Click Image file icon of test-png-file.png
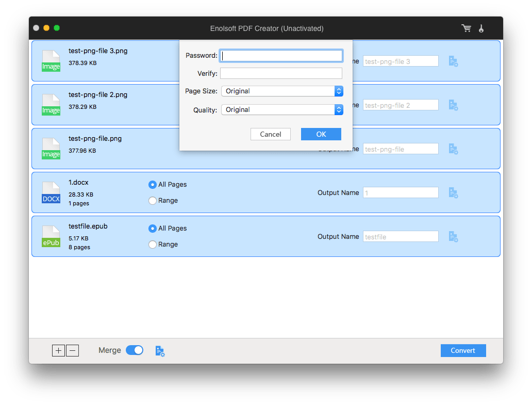This screenshot has height=405, width=532. tap(51, 149)
